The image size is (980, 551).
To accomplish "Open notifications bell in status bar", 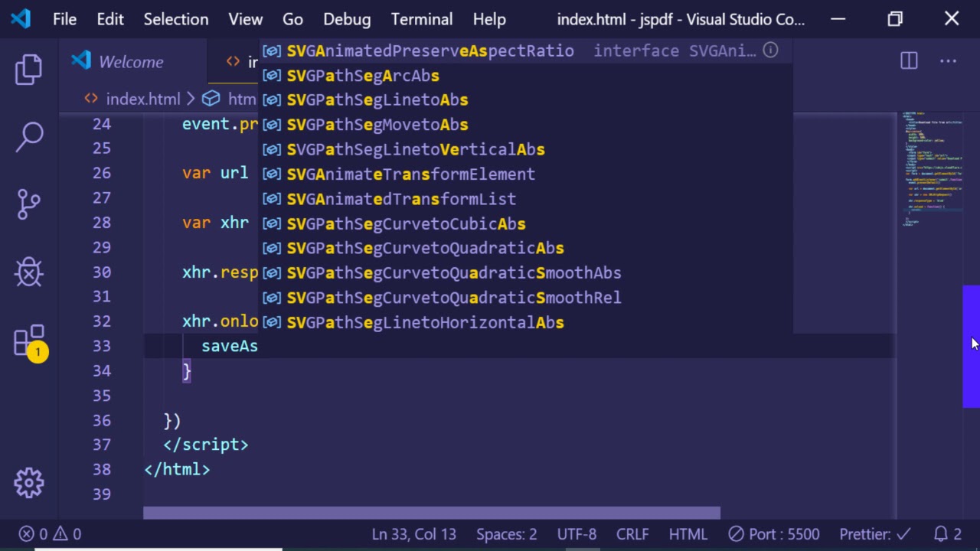I will coord(947,534).
